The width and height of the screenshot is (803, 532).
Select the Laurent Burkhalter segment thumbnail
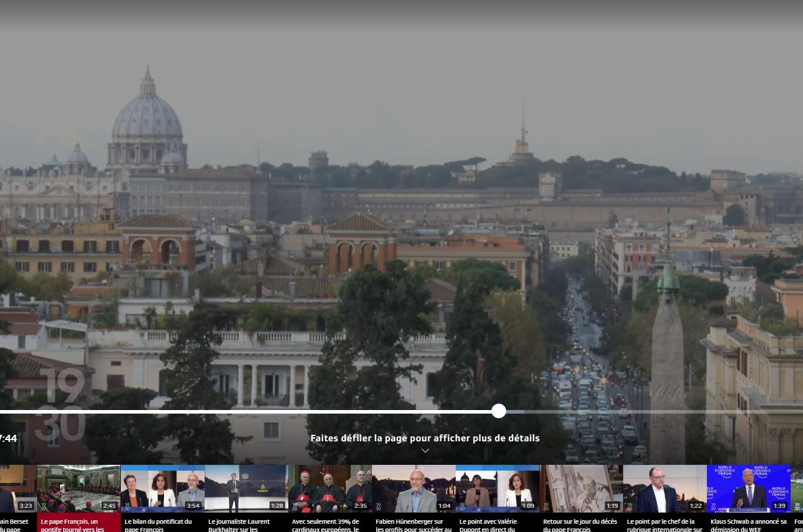click(x=246, y=488)
